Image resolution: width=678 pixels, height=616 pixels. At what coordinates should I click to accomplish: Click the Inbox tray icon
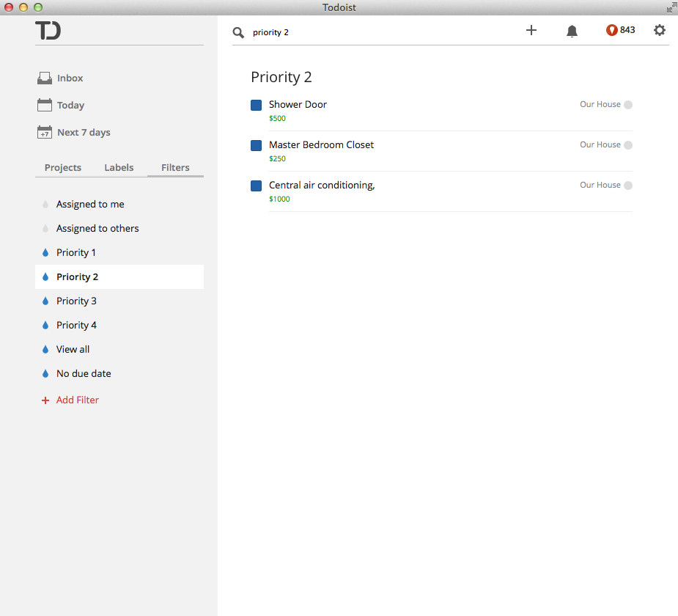pos(45,78)
